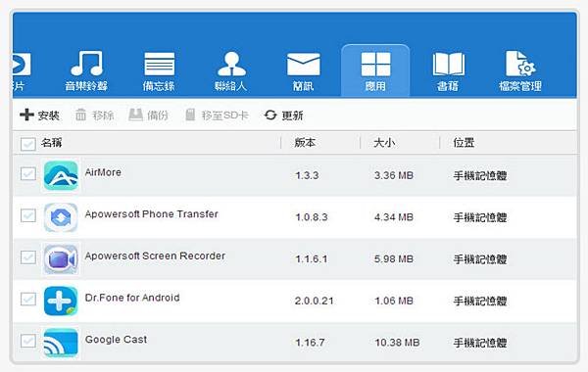Select the Google Cast name

(116, 340)
